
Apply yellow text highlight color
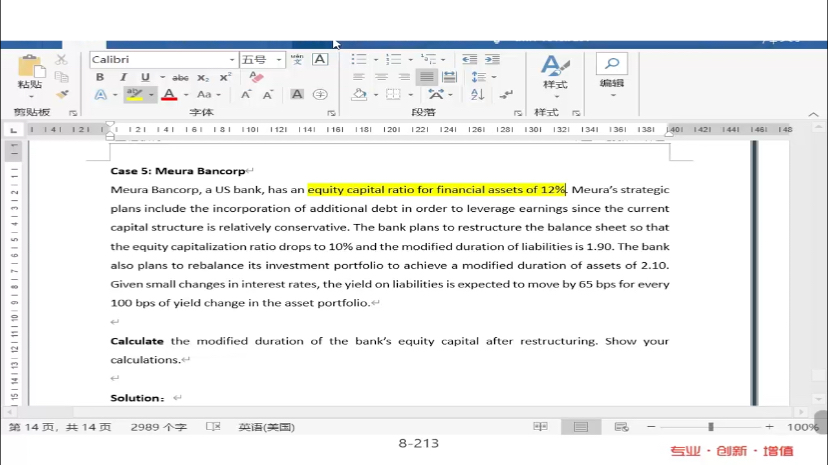click(x=134, y=95)
